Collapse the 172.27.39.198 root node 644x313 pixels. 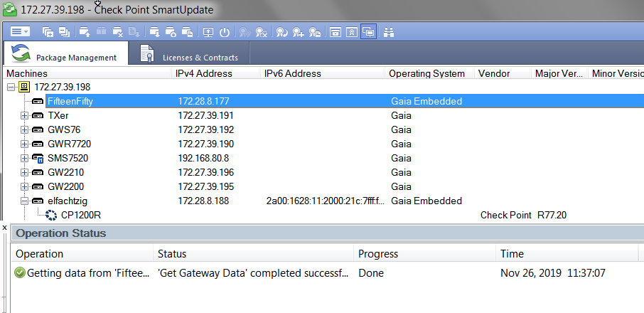point(11,87)
